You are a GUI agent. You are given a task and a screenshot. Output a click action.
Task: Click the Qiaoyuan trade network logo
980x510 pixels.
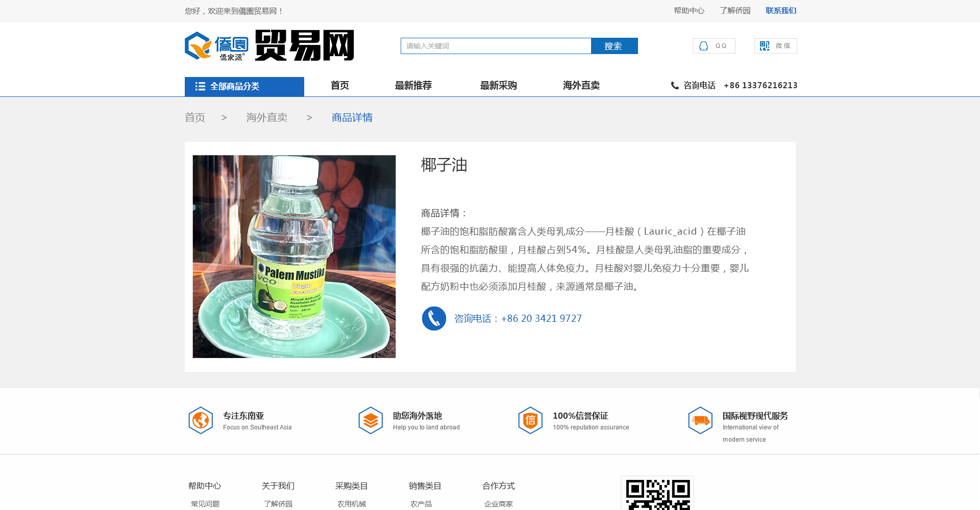click(x=269, y=46)
